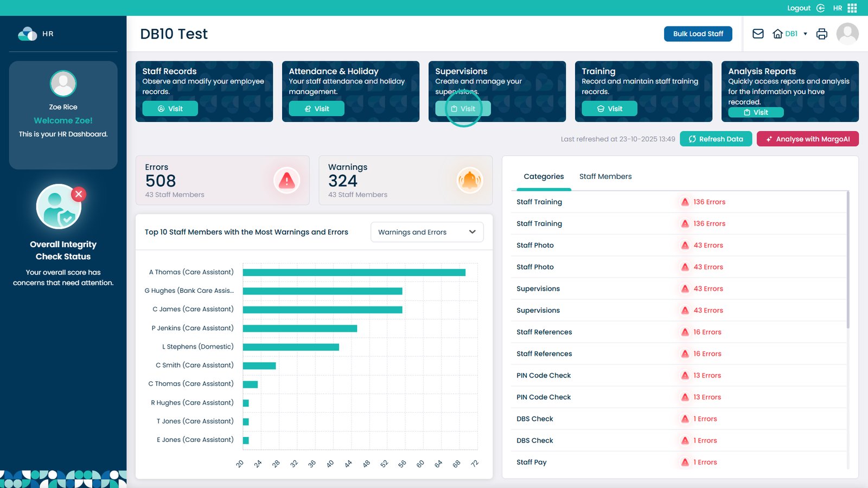Click the printer icon in header
This screenshot has width=868, height=488.
click(822, 34)
